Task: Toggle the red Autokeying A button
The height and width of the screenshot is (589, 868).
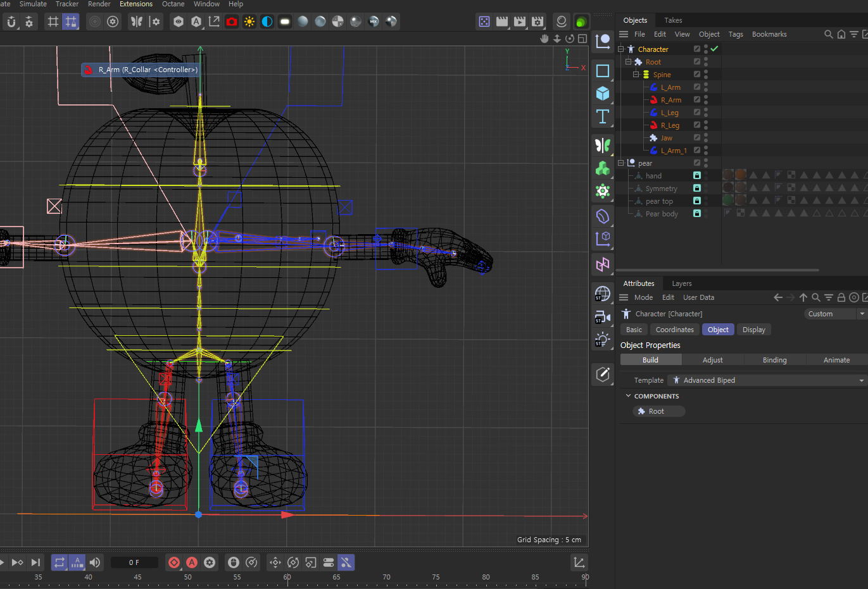Action: (192, 562)
